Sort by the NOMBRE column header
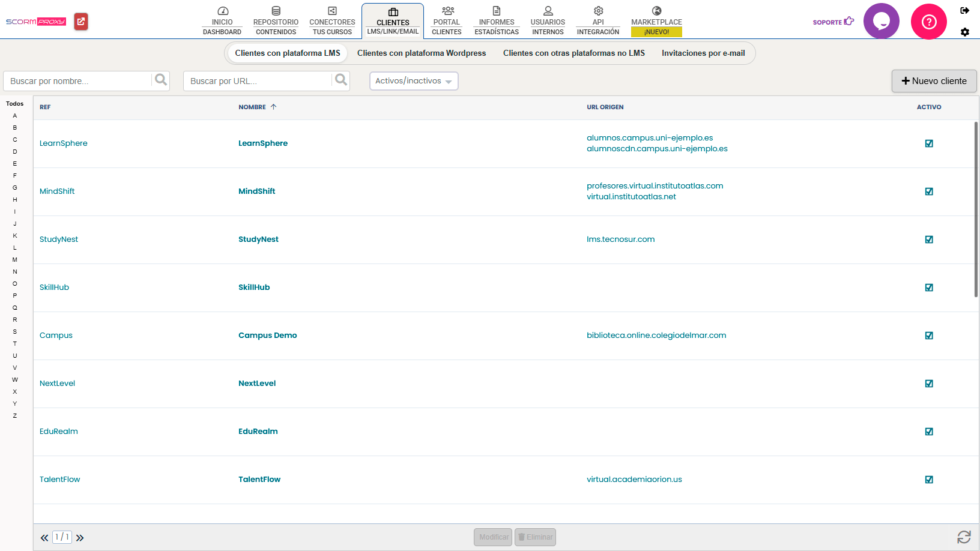Viewport: 980px width, 551px height. coord(258,107)
